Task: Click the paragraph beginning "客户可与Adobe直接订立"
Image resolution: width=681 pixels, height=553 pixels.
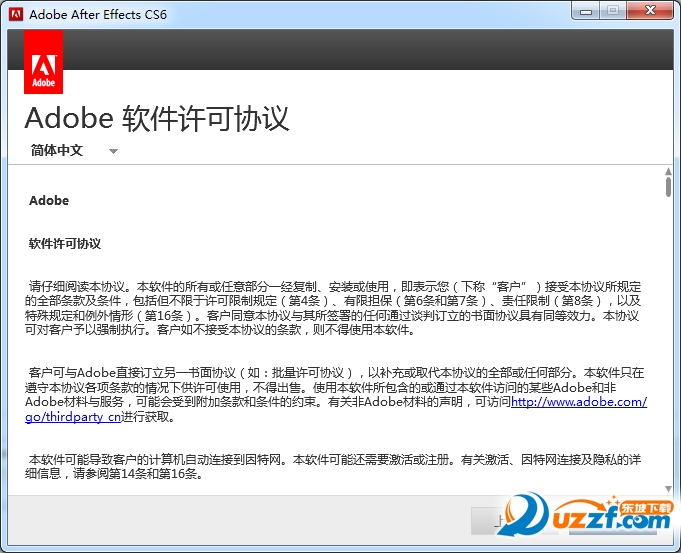Action: 336,394
